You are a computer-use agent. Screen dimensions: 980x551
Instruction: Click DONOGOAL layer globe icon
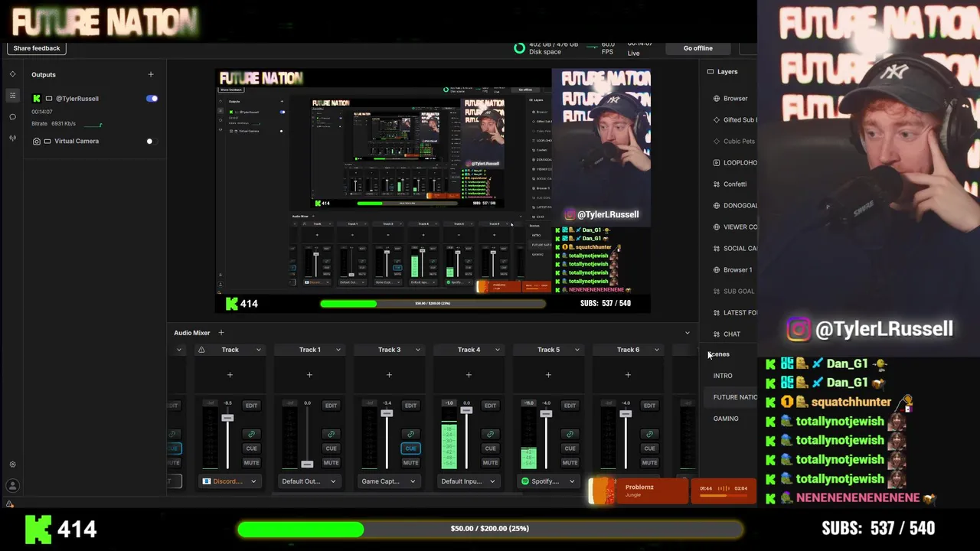pyautogui.click(x=717, y=206)
